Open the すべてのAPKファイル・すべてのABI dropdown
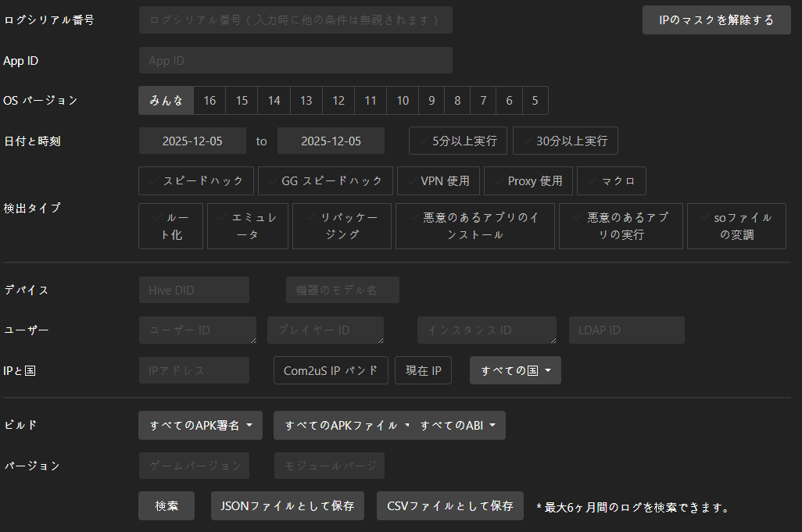 click(389, 426)
